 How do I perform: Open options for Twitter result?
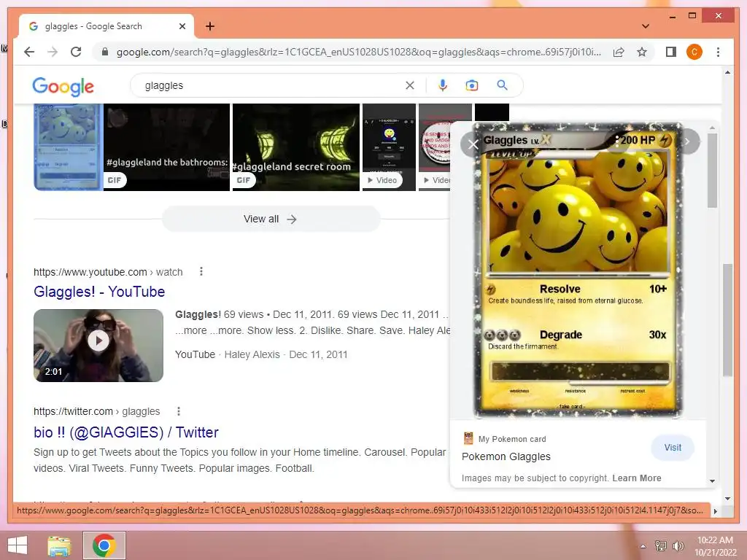(179, 411)
